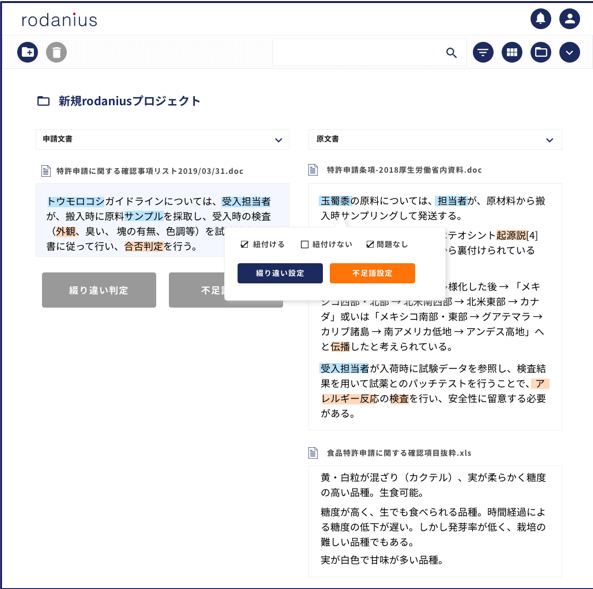
Task: Expand the toolbar chevron-down button
Action: pos(570,52)
